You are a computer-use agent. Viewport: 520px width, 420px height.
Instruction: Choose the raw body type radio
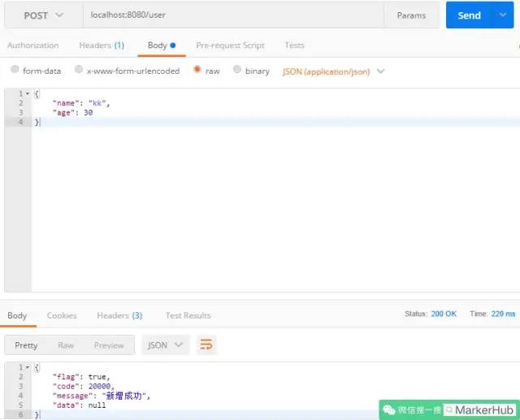pos(197,69)
